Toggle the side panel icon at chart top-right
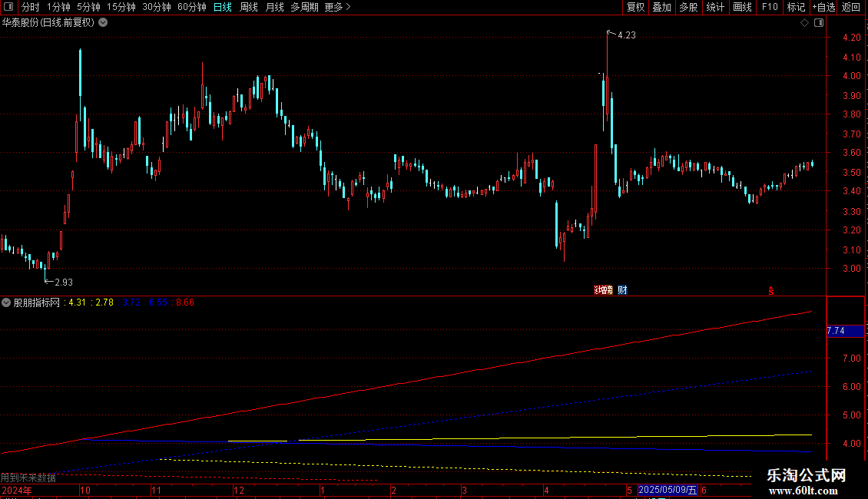 (x=819, y=23)
